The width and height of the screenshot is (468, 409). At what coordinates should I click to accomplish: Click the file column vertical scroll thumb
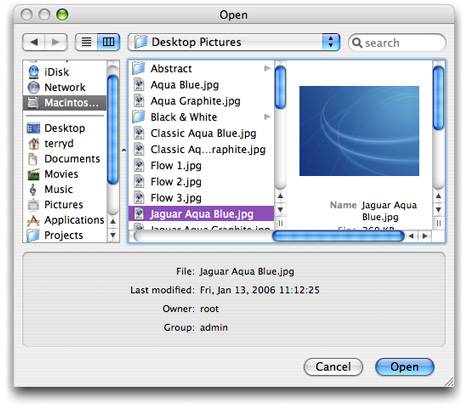pos(280,87)
